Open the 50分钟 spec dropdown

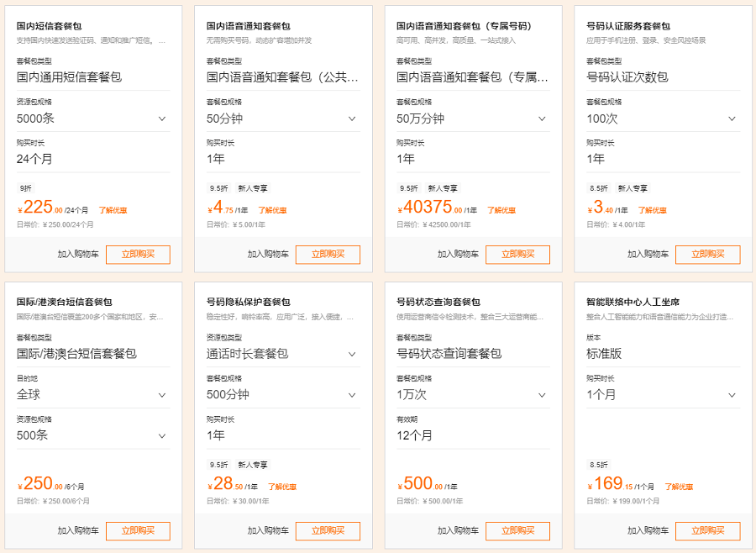tap(283, 118)
